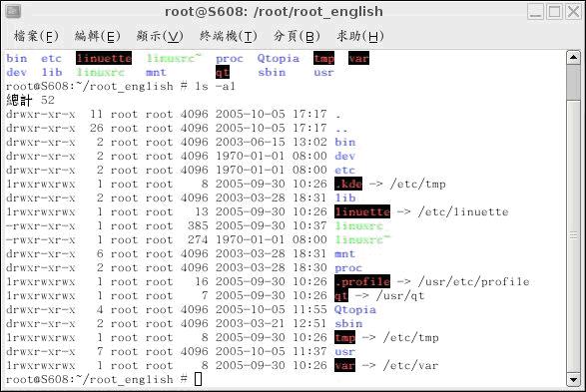Open the 求助(H) help menu

(x=360, y=36)
